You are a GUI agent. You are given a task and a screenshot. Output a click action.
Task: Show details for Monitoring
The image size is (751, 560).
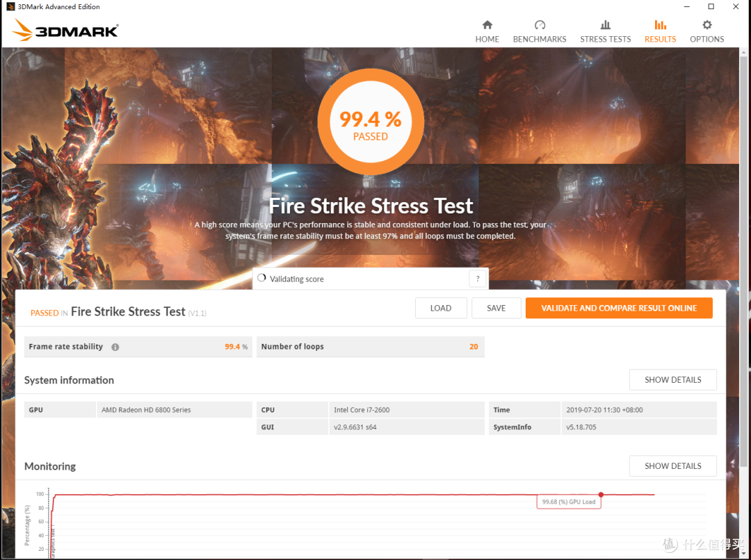672,466
